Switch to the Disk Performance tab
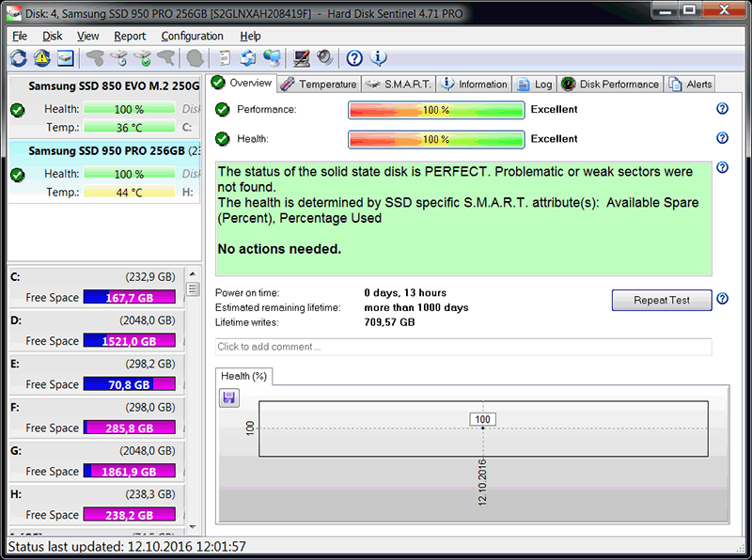 [610, 84]
